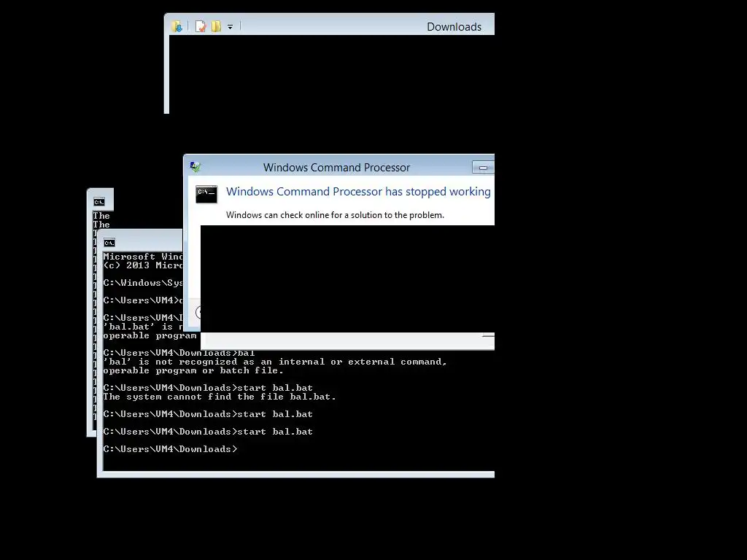The height and width of the screenshot is (560, 747).
Task: Click the '(c) 2013 Micr' console line
Action: click(x=143, y=265)
